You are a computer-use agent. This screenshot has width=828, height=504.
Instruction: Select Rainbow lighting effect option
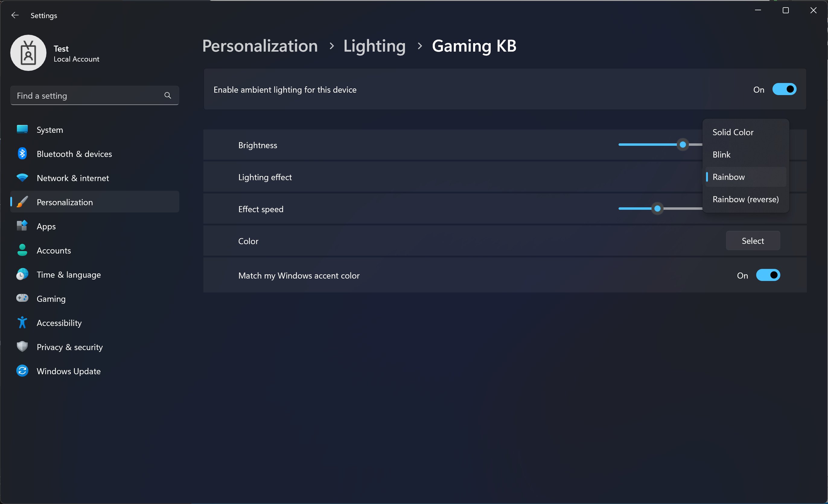729,176
